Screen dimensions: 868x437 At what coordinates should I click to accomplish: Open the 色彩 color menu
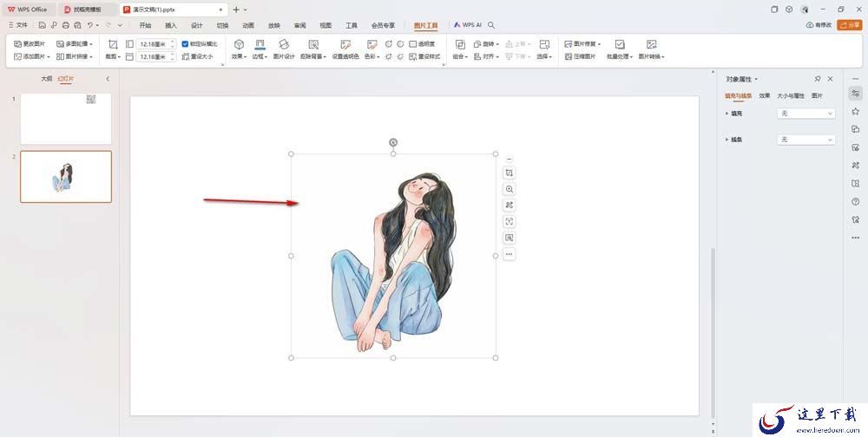[x=372, y=49]
